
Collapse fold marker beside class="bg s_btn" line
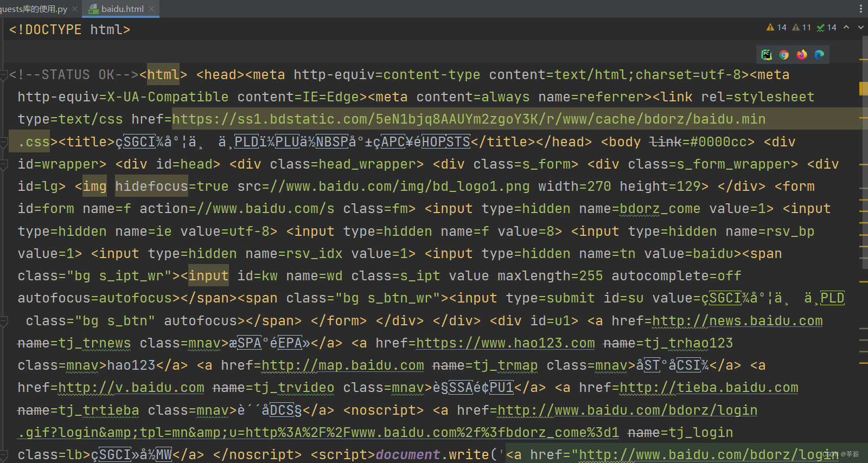(x=4, y=321)
